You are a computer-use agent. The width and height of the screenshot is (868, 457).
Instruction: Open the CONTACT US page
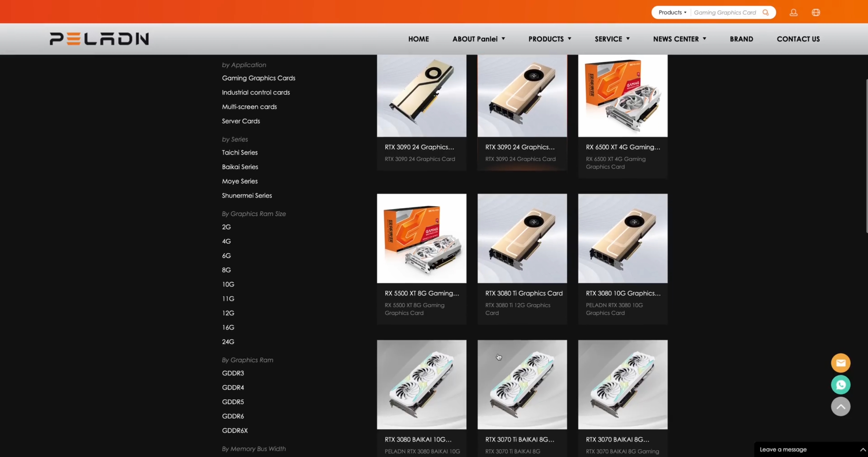coord(798,39)
